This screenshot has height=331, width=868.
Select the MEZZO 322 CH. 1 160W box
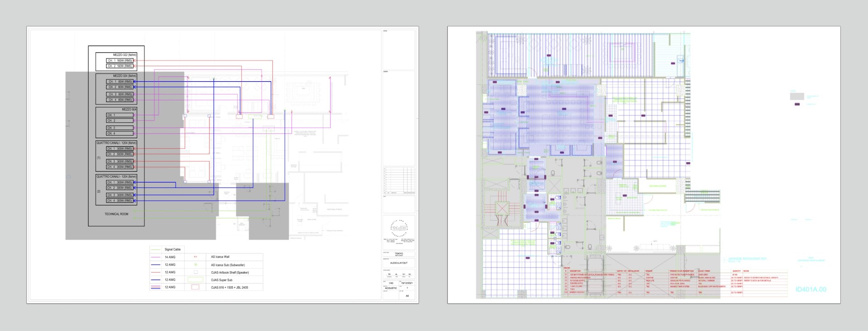(120, 61)
